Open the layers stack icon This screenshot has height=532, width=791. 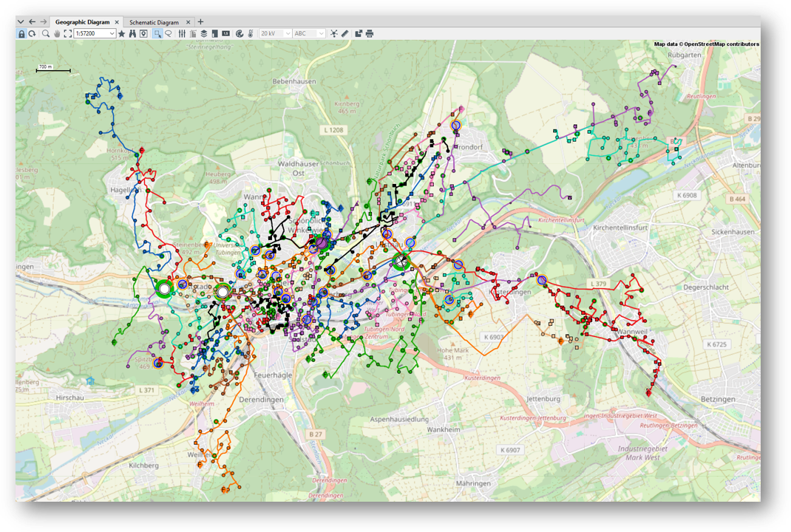(204, 34)
